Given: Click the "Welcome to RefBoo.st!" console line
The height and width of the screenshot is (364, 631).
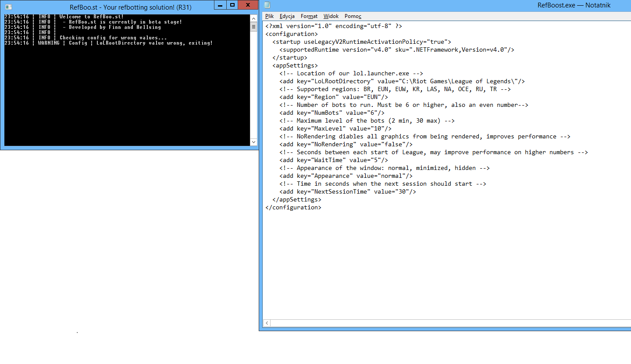Looking at the screenshot, I should (64, 17).
